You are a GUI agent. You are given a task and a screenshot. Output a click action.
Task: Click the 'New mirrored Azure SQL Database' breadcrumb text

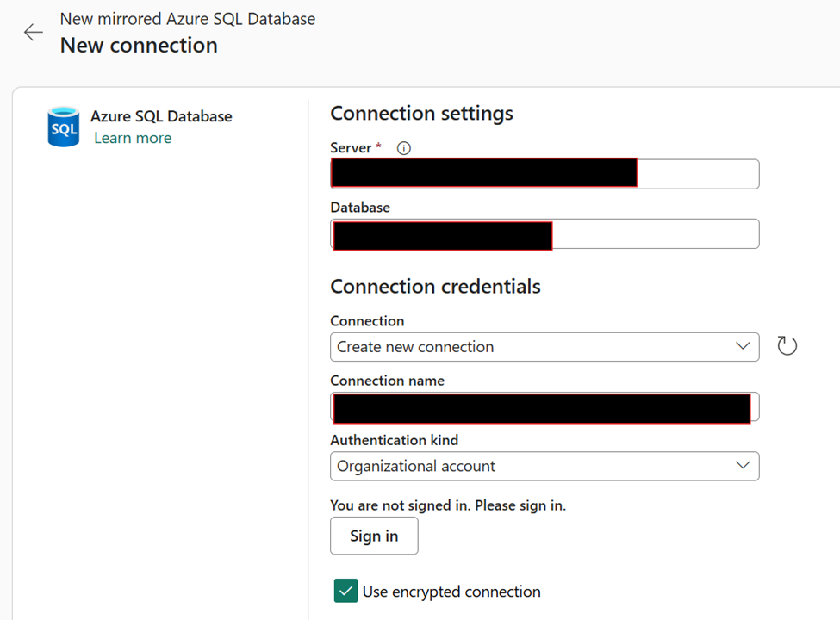pyautogui.click(x=188, y=19)
